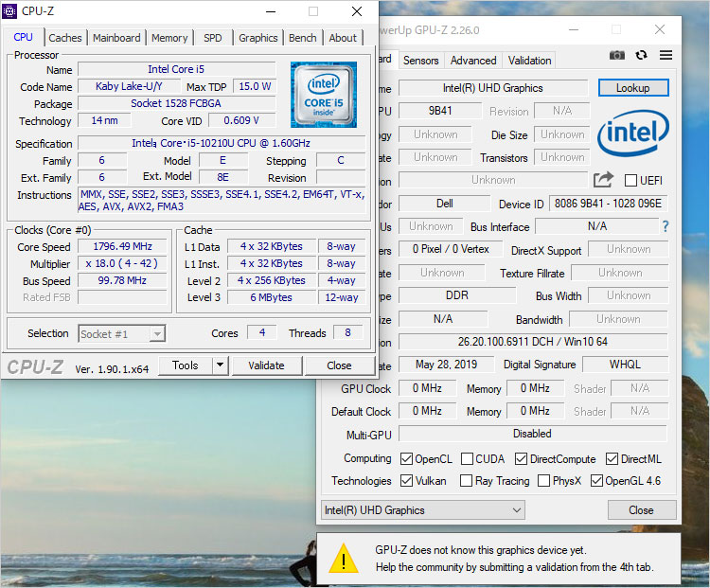Toggle the DirectML checkbox
Viewport: 710px width, 588px height.
click(612, 459)
